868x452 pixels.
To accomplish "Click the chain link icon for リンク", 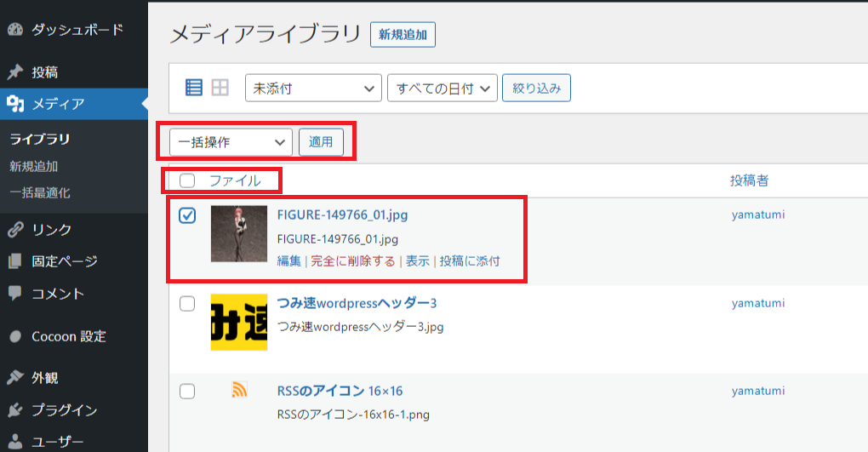I will pyautogui.click(x=15, y=229).
